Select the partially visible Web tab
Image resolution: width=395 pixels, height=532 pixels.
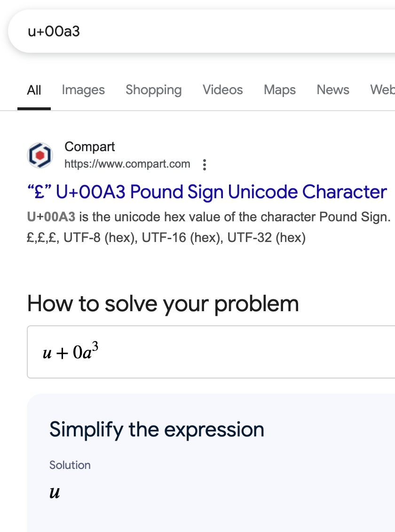point(382,90)
